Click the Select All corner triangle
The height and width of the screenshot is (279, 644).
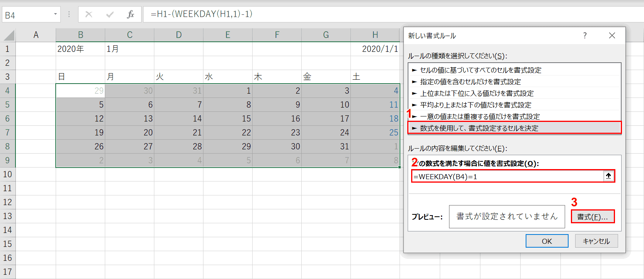pos(9,35)
